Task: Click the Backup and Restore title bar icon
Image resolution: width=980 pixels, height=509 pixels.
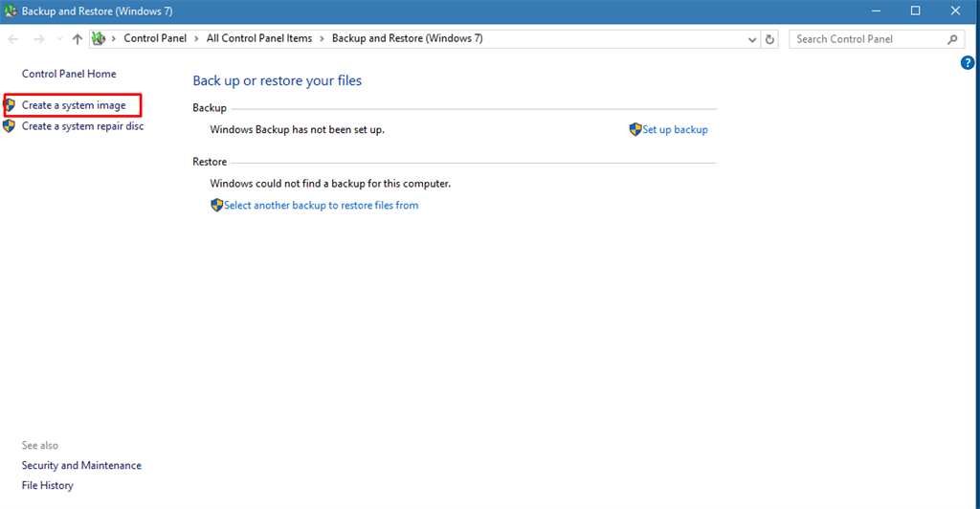Action: [x=10, y=11]
